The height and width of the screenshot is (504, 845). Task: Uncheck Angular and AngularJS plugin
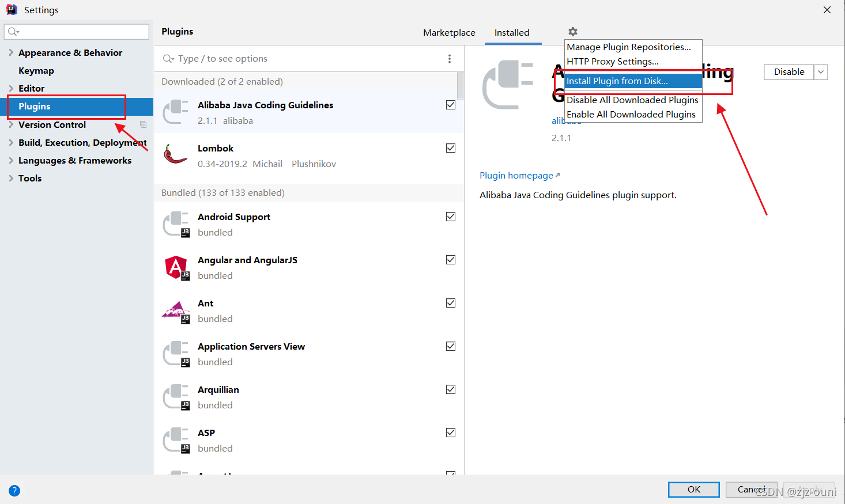click(451, 260)
